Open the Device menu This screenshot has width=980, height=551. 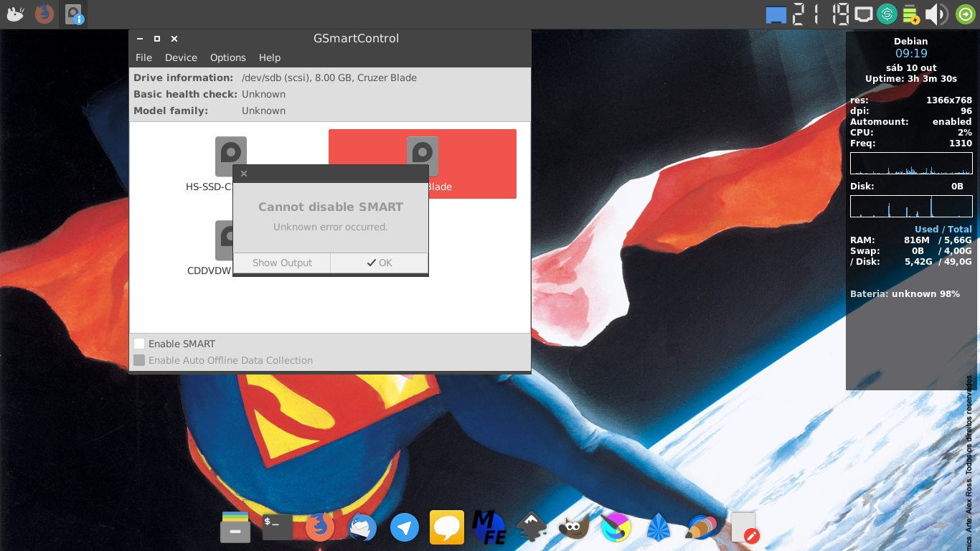pos(181,57)
